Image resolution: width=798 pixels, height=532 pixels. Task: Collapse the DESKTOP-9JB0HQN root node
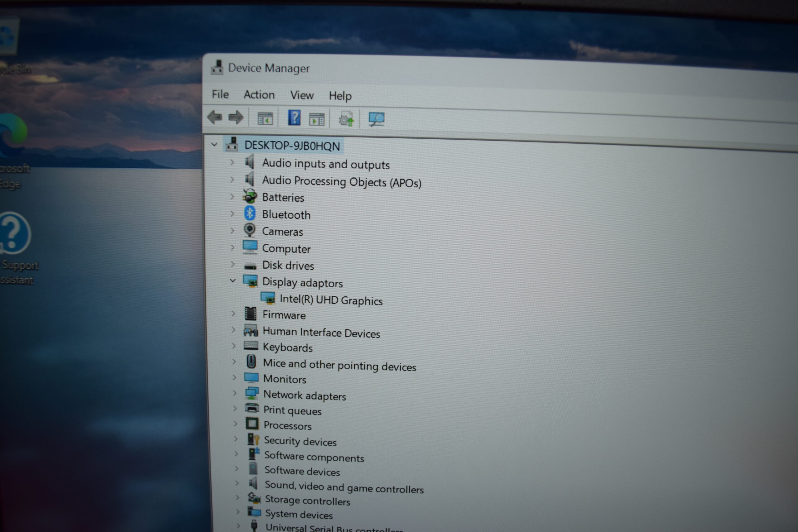[x=214, y=145]
